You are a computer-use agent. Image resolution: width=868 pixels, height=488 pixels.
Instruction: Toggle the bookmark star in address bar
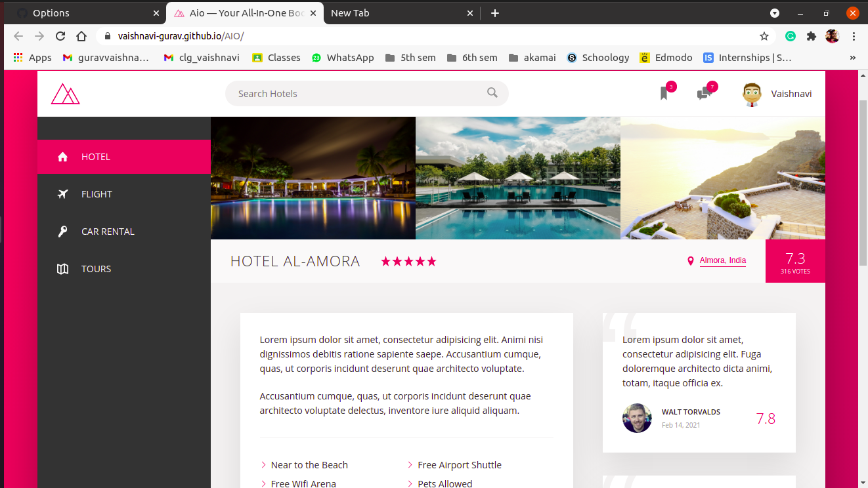(764, 36)
